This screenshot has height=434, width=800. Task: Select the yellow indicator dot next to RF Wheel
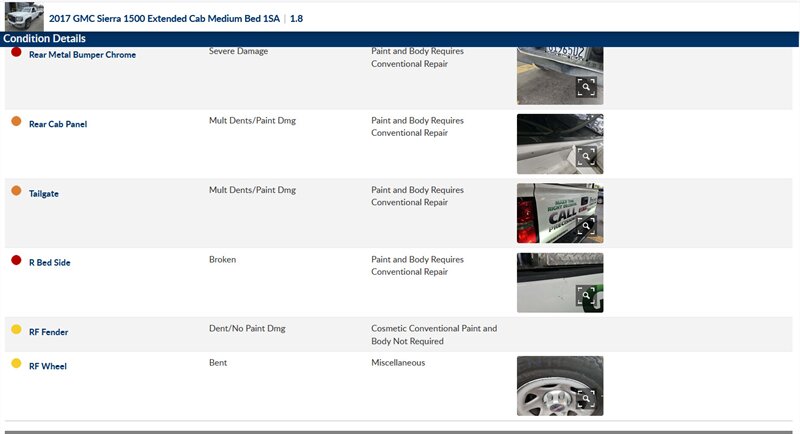[16, 363]
